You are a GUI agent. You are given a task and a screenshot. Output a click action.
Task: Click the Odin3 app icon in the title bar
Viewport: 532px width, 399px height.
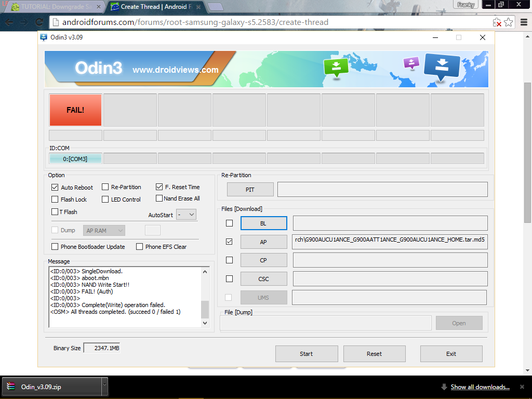(44, 37)
